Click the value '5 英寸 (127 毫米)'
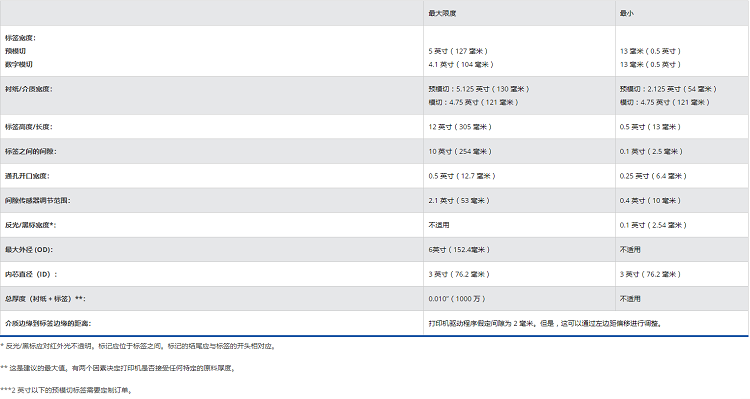 458,51
